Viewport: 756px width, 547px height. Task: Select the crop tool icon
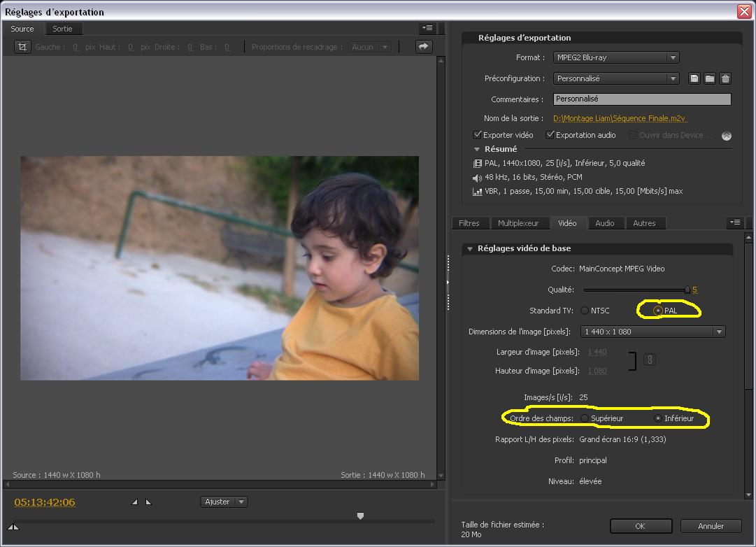(x=23, y=47)
